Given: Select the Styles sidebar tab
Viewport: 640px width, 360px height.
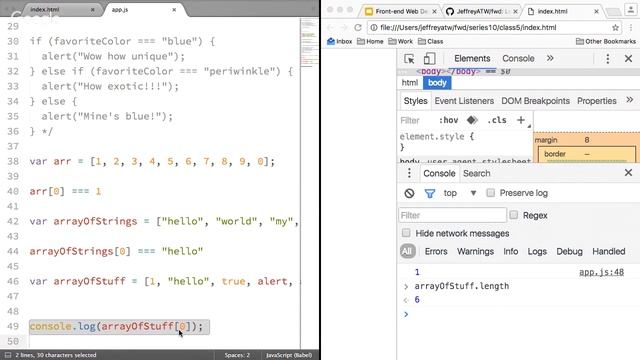Looking at the screenshot, I should [x=415, y=101].
